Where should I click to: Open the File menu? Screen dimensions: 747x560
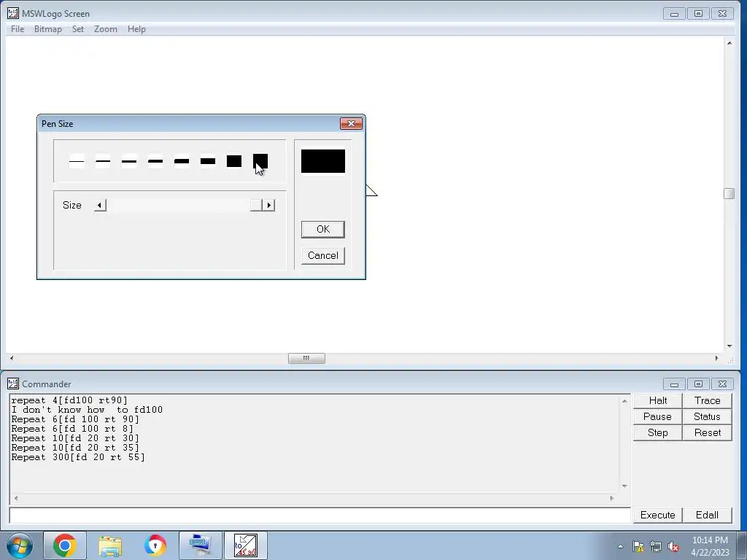coord(18,29)
